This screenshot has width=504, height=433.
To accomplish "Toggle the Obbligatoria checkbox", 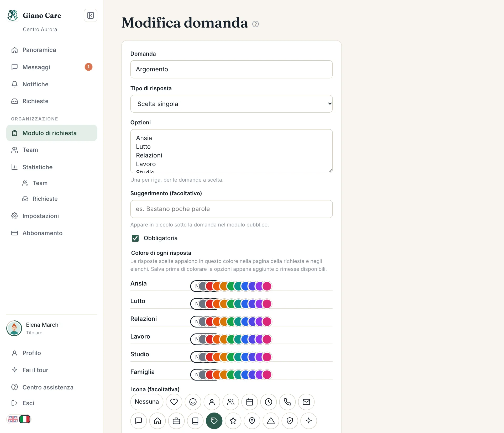I will pos(135,238).
